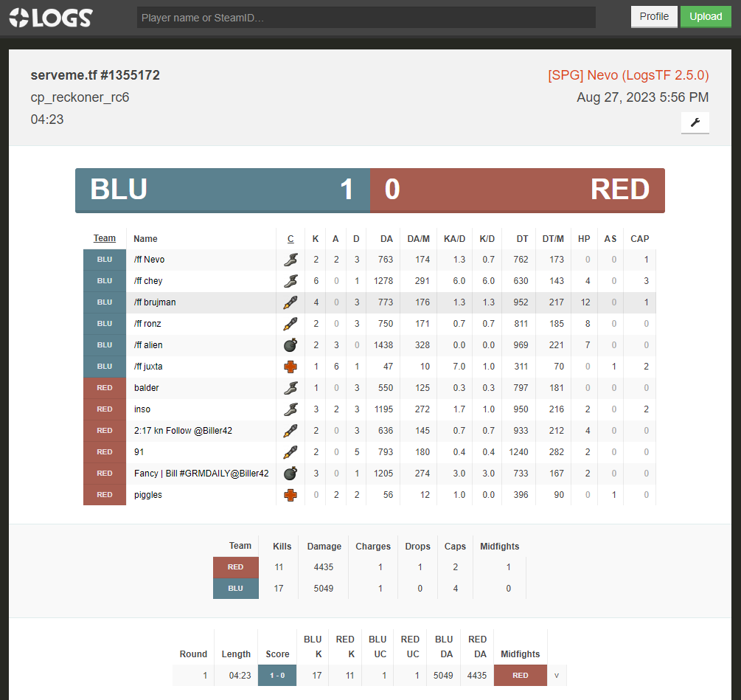Click medic class icon for piggles
This screenshot has height=700, width=741.
tap(291, 495)
